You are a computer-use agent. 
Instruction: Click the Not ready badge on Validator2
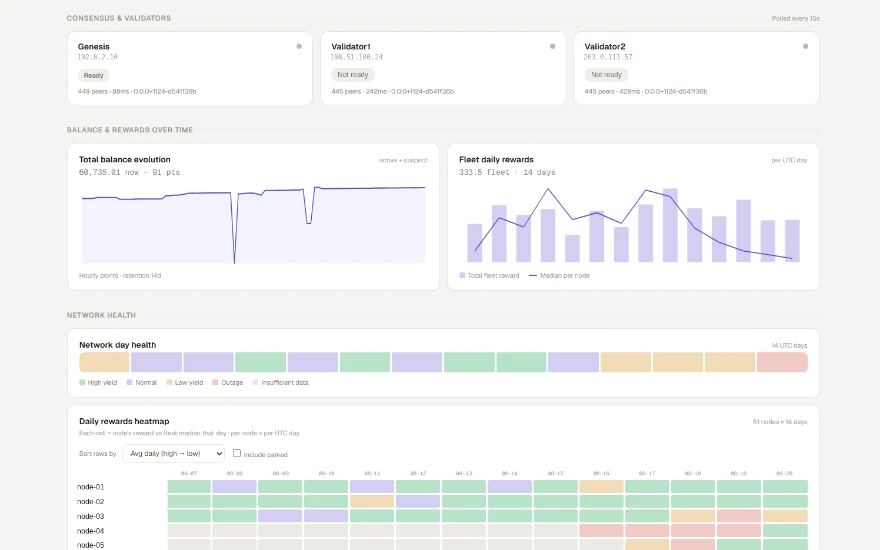606,75
